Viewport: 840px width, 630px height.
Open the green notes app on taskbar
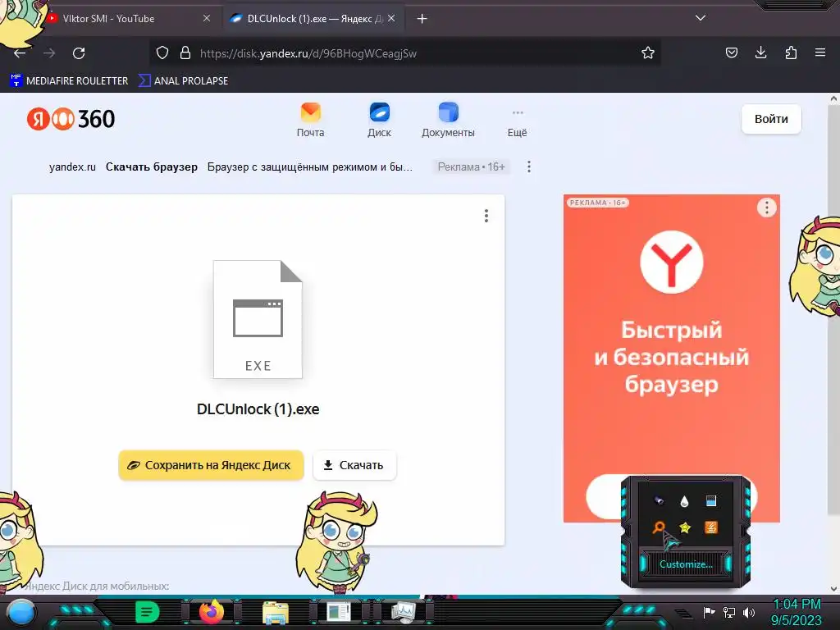click(148, 612)
